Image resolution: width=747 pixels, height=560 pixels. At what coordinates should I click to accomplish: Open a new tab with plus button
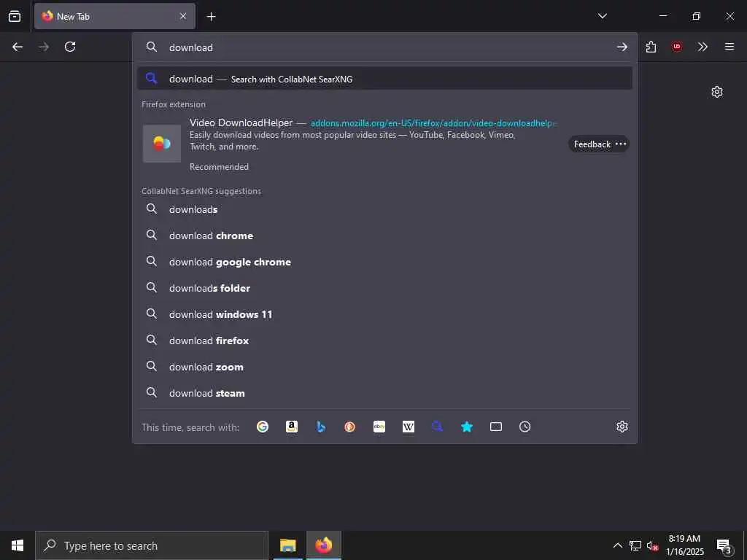[x=211, y=17]
